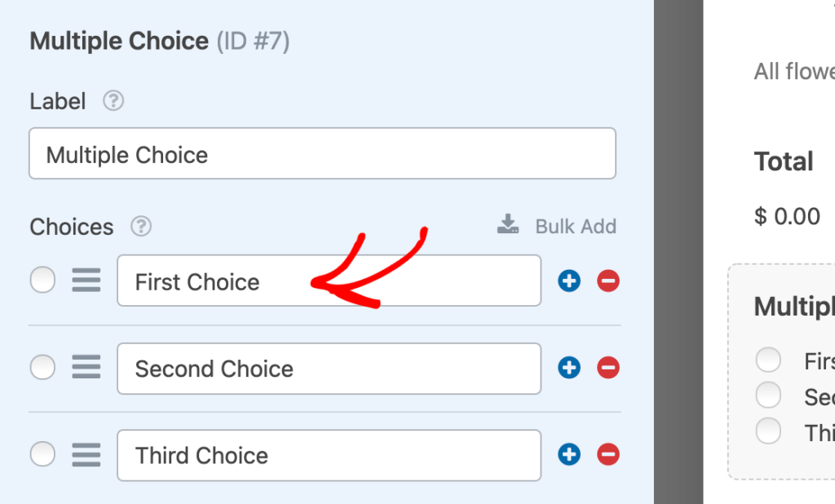This screenshot has width=835, height=504.
Task: Click the help icon beside Choices
Action: [x=140, y=228]
